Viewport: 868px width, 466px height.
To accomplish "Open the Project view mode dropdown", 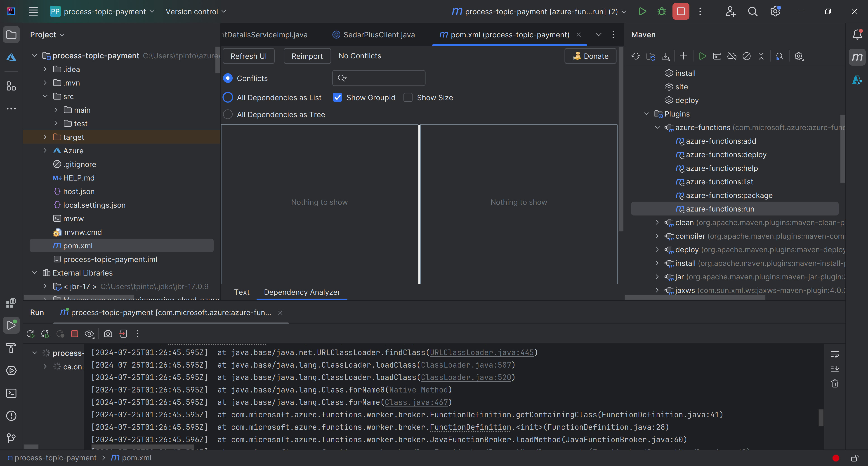I will click(x=47, y=35).
